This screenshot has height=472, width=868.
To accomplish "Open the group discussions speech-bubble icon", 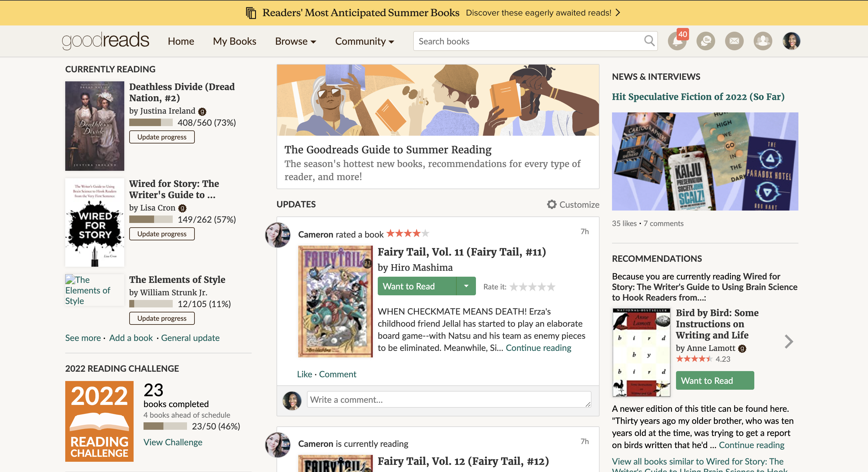I will tap(706, 41).
